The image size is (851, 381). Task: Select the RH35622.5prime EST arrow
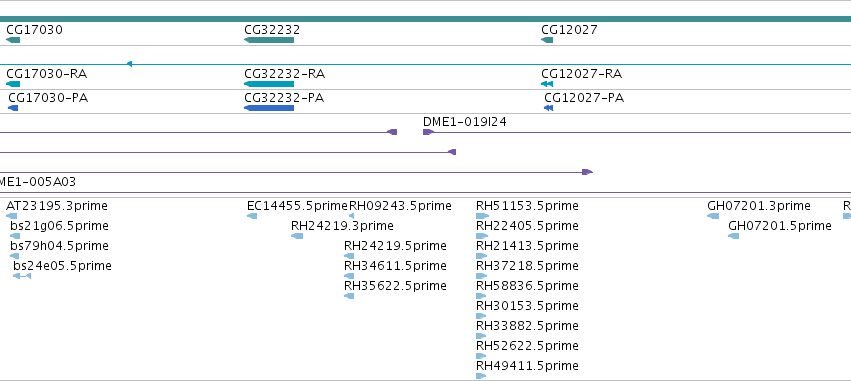[x=349, y=296]
